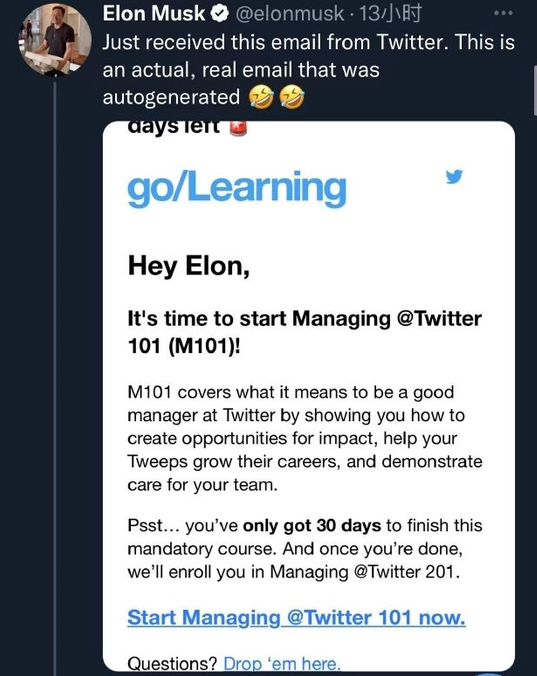Click the 'Managing @Twitter 101 (M101)!' headline

(x=304, y=332)
